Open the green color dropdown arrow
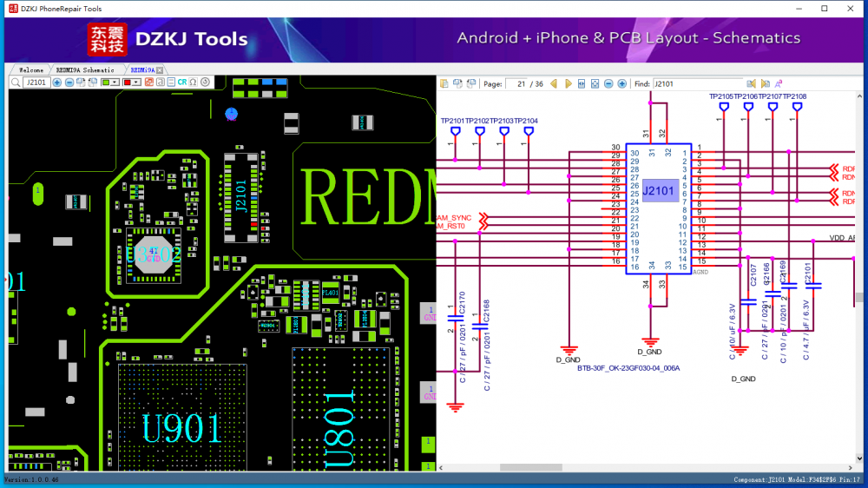This screenshot has height=488, width=868. click(116, 82)
